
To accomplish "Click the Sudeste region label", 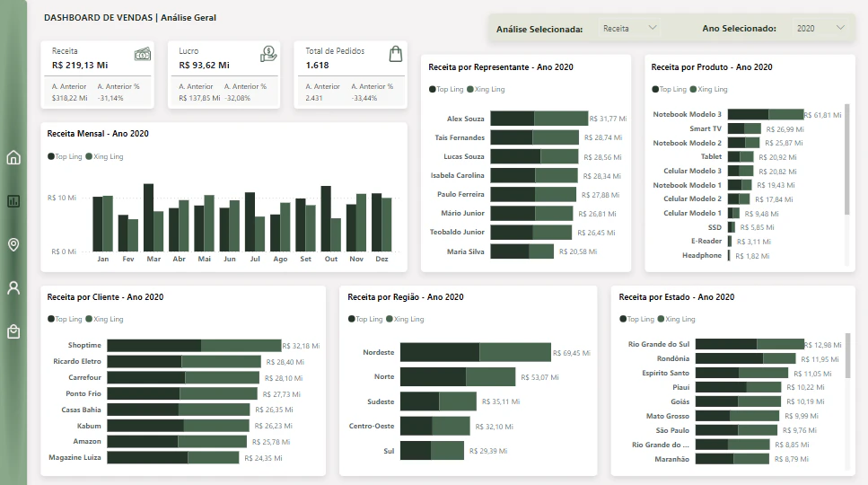I will click(x=381, y=401).
